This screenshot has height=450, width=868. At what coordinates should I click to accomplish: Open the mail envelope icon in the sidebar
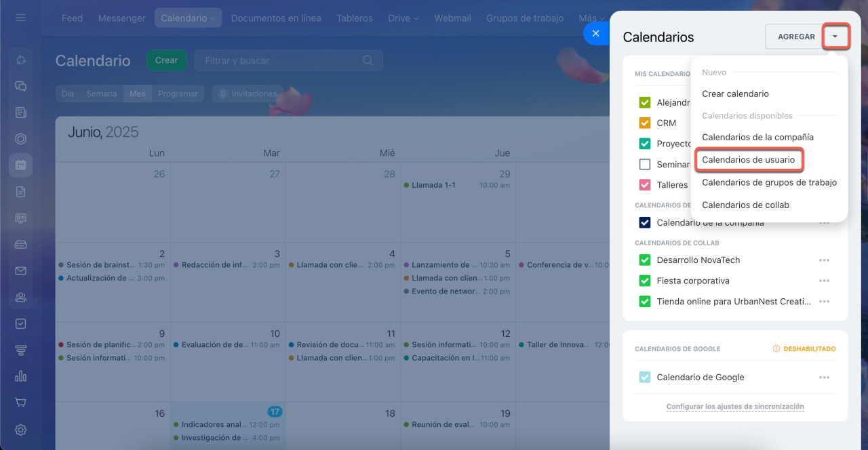(x=20, y=271)
